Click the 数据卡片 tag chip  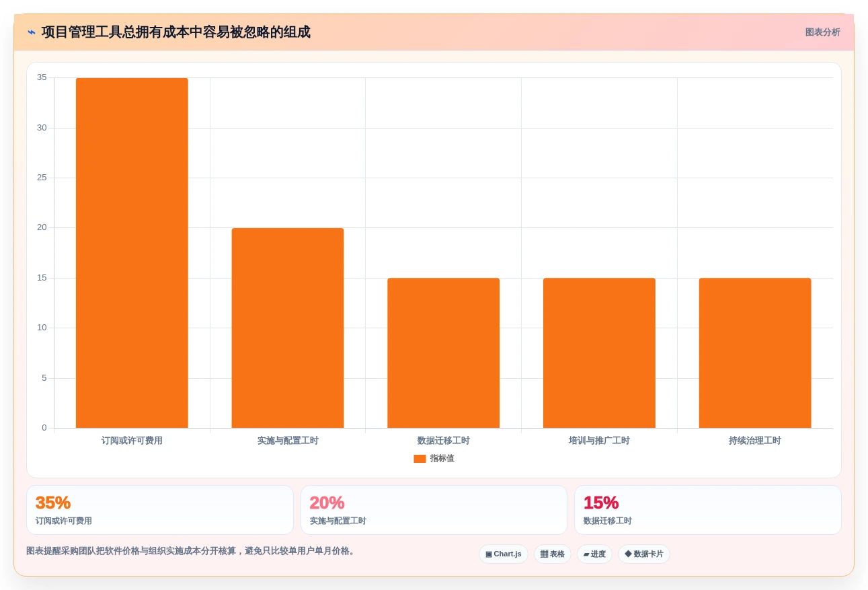pos(644,554)
